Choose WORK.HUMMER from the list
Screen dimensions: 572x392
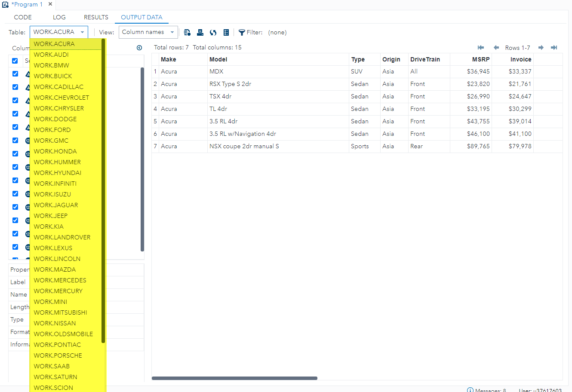click(x=66, y=162)
